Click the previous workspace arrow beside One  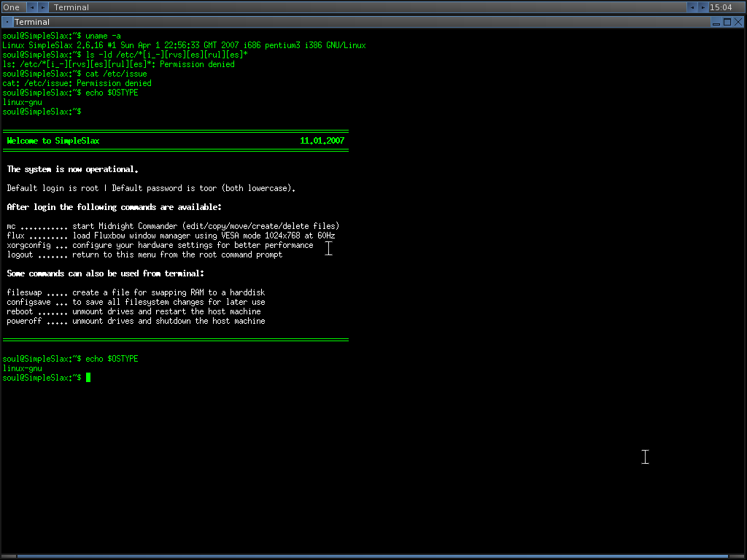click(32, 7)
